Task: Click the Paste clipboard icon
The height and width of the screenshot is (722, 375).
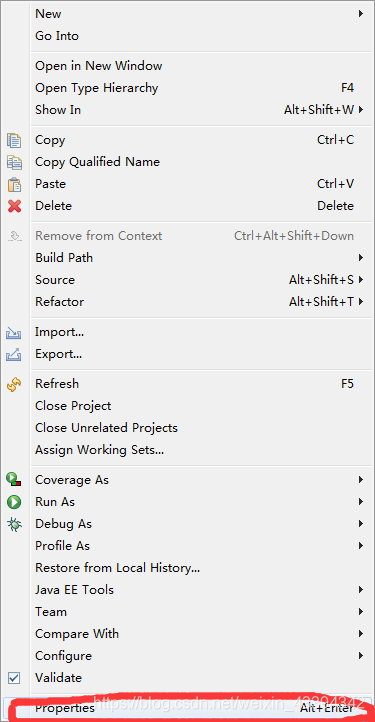Action: 14,184
